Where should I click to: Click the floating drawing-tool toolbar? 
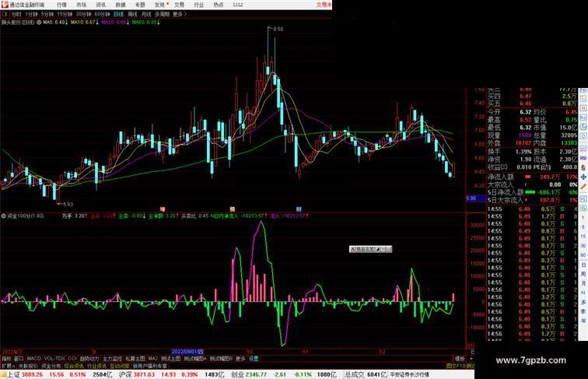pyautogui.click(x=370, y=249)
